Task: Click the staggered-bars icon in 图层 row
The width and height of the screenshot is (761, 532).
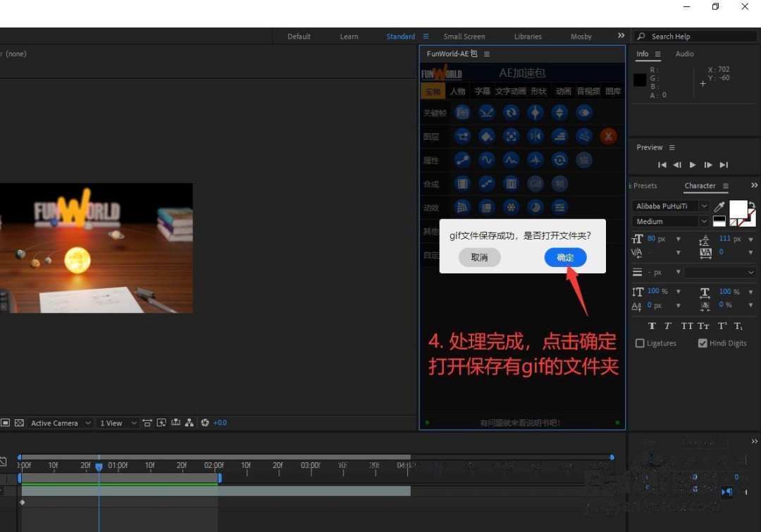Action: 559,137
